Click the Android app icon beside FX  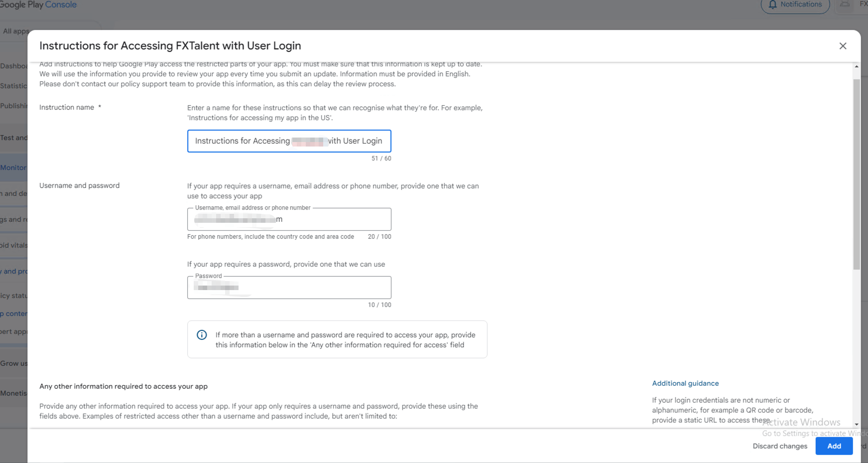(845, 4)
